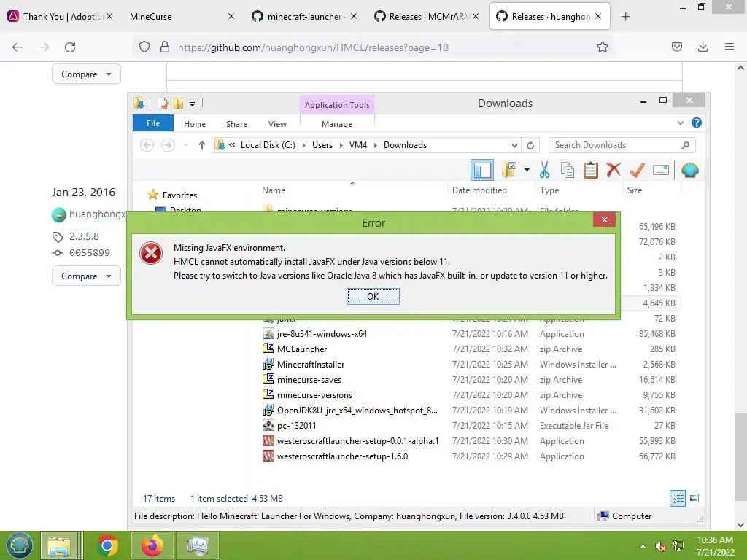Image resolution: width=747 pixels, height=560 pixels.
Task: Switch to the Share ribbon tab
Action: (236, 124)
